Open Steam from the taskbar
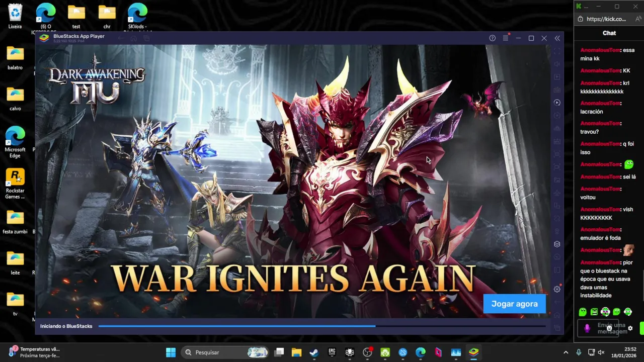The width and height of the screenshot is (644, 362). (314, 352)
